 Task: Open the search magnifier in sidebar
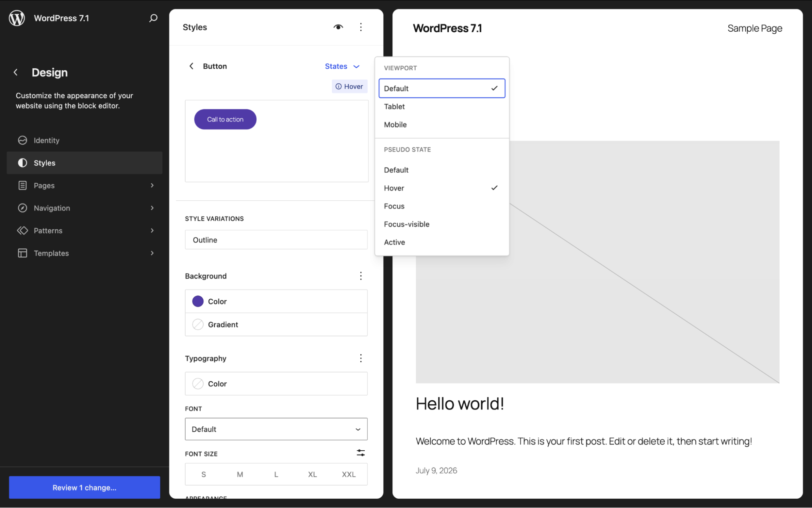click(x=153, y=18)
